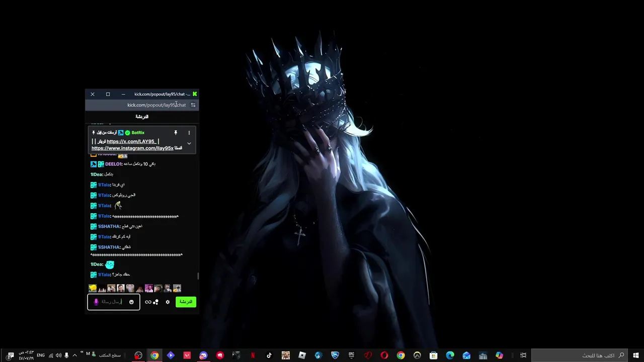Launch Rocket League from the taskbar

click(x=335, y=355)
